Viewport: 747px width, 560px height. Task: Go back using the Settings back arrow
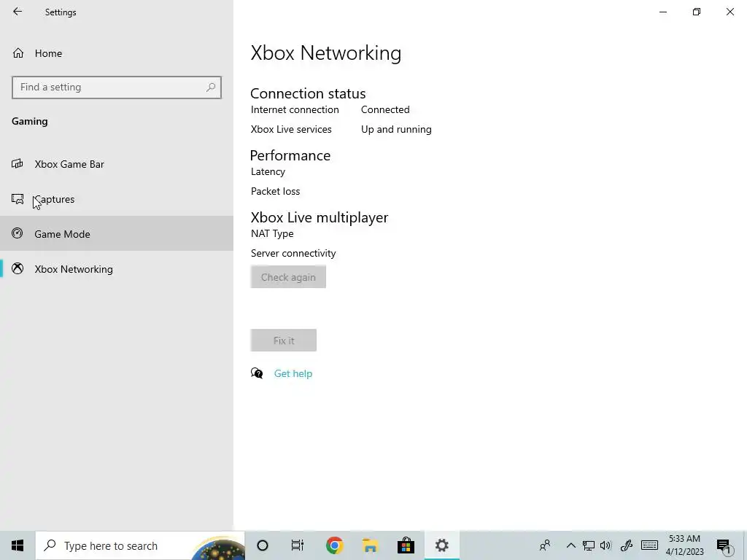pyautogui.click(x=18, y=12)
